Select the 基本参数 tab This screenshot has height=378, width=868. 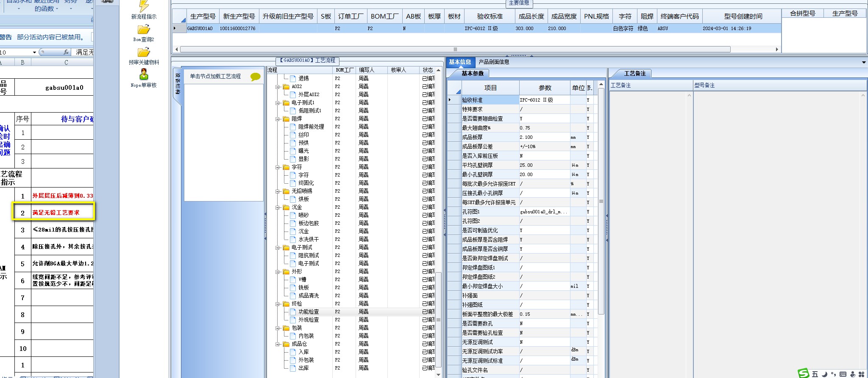[x=472, y=73]
